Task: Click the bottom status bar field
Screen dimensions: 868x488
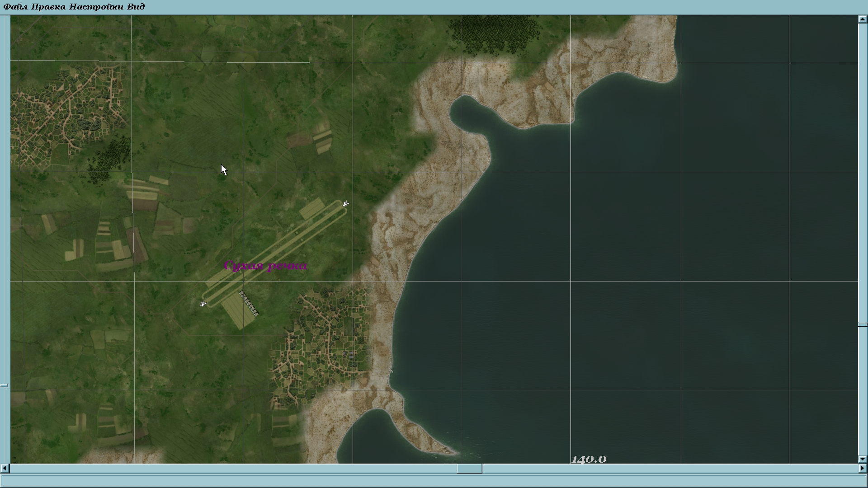Action: click(433, 480)
